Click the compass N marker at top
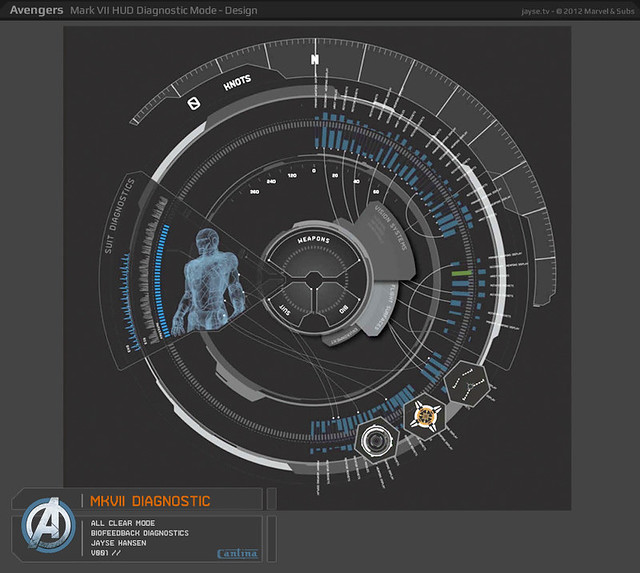This screenshot has height=573, width=640. pos(315,59)
